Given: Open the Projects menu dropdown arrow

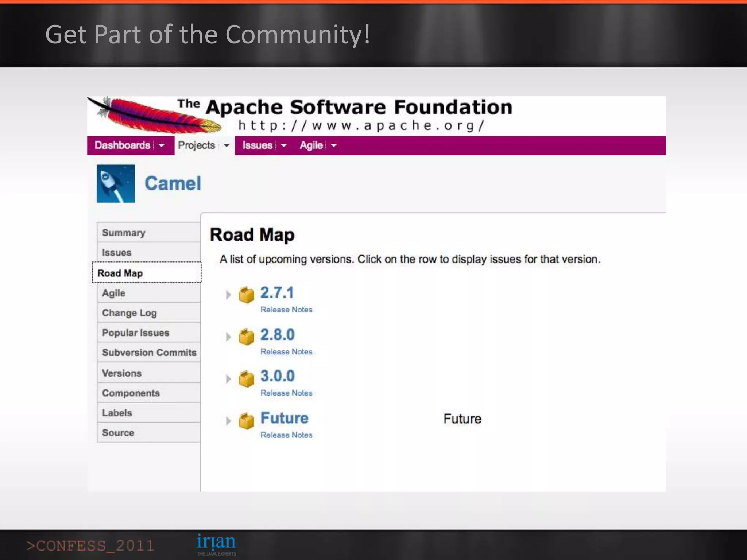Looking at the screenshot, I should 227,145.
